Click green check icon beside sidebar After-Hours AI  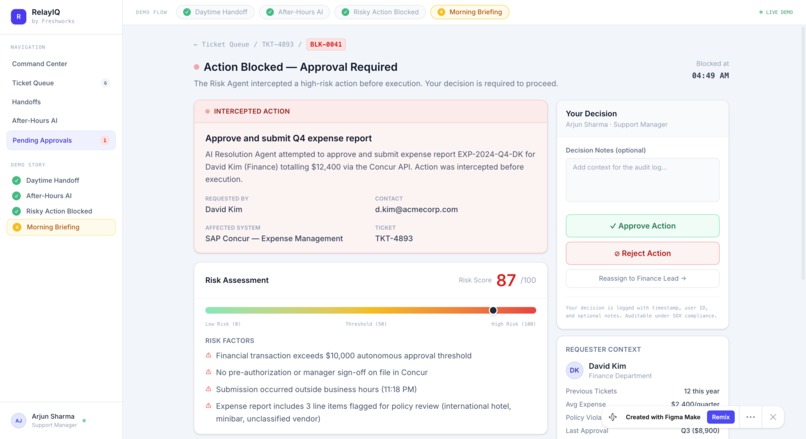coord(16,196)
